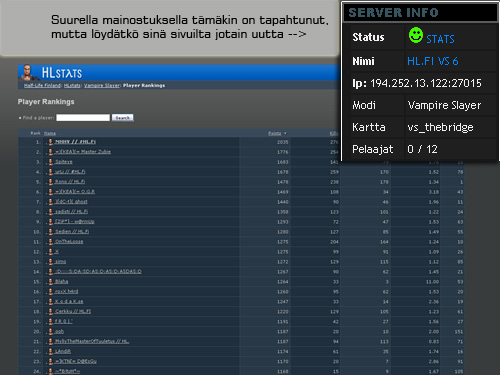
Task: Click the player icon beside simo
Action: point(50,262)
